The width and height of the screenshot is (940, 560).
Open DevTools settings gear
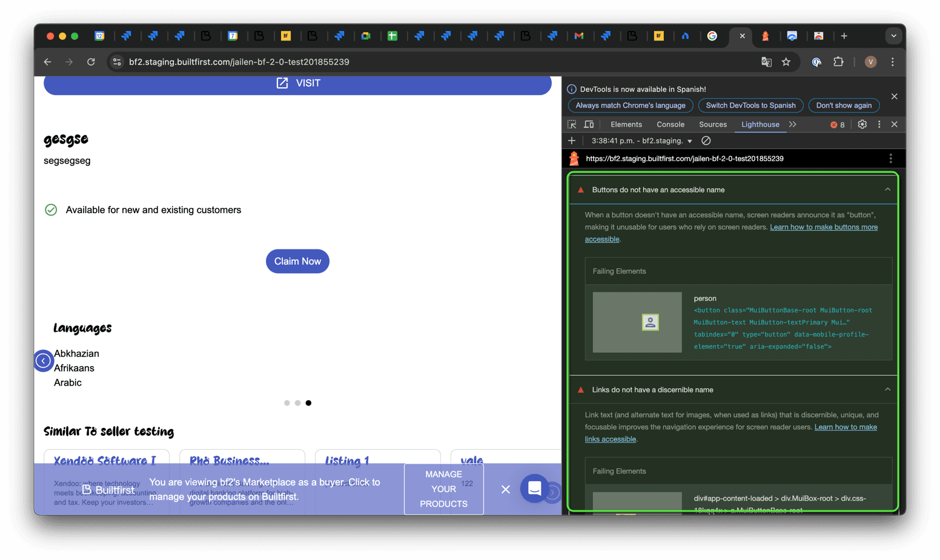862,124
